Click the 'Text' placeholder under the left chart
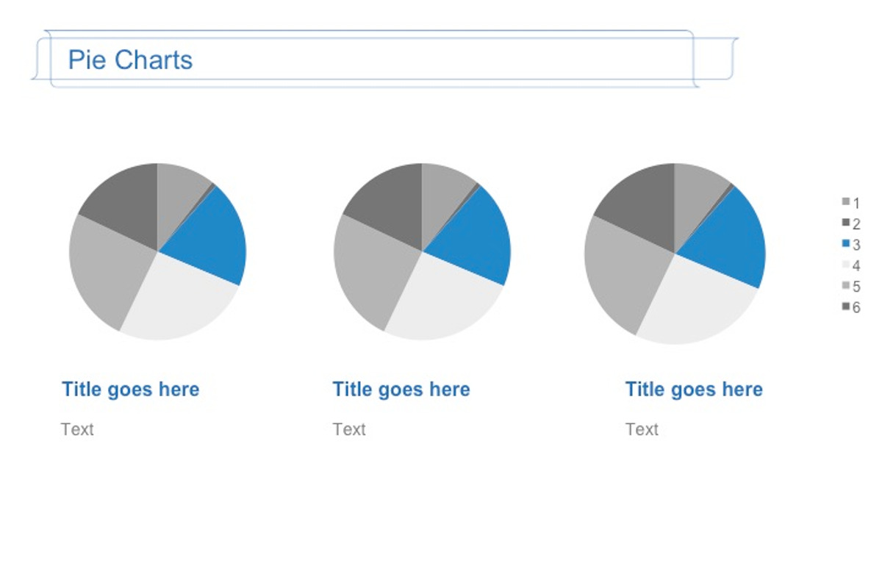Viewport: 882px width, 588px height. point(77,429)
